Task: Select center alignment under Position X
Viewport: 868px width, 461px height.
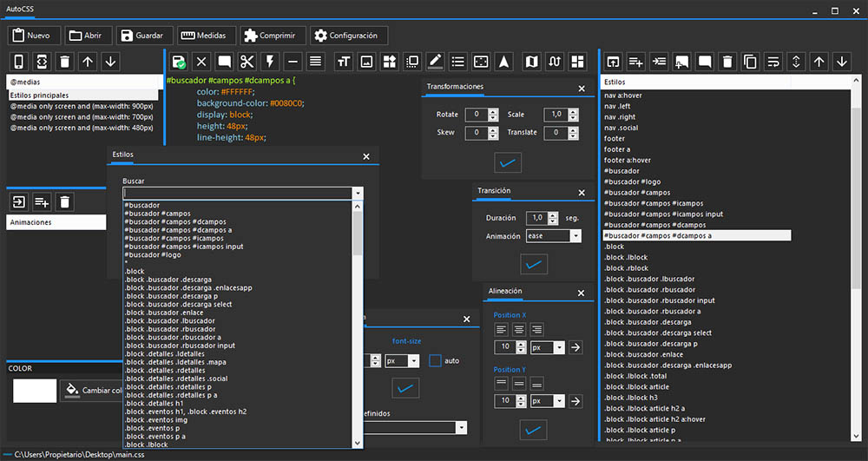Action: pyautogui.click(x=519, y=330)
